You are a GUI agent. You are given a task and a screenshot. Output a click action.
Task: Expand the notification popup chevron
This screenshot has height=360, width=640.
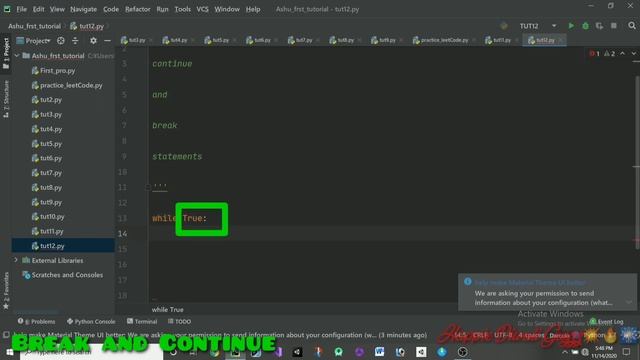[629, 302]
